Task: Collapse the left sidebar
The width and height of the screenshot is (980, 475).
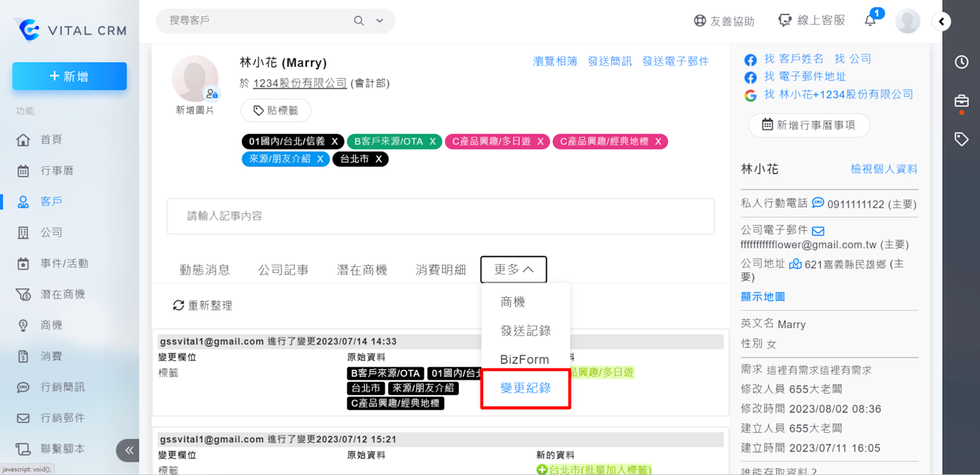Action: tap(127, 451)
